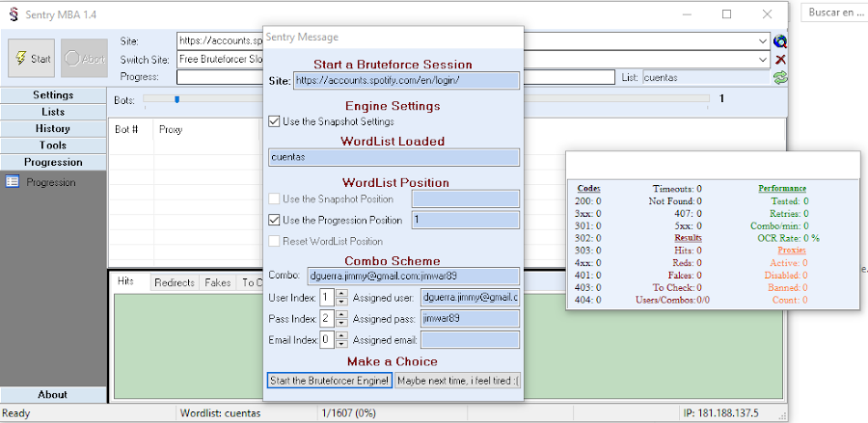Switch to the Fakes tab
Screen dimensions: 868x423
tap(218, 282)
